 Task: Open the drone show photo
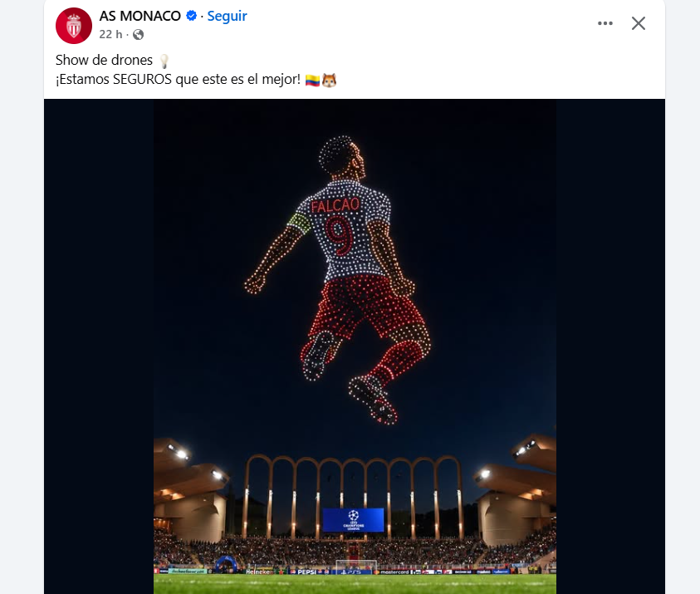coord(355,346)
